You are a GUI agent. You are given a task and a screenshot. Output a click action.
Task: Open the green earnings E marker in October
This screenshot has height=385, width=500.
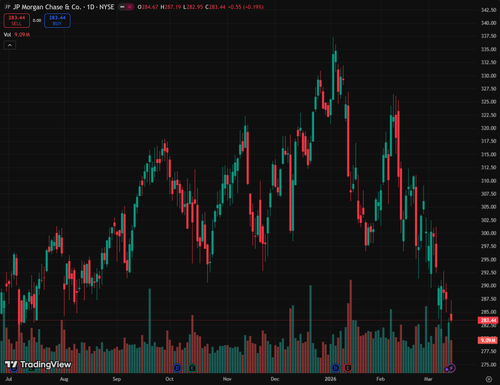[x=192, y=368]
